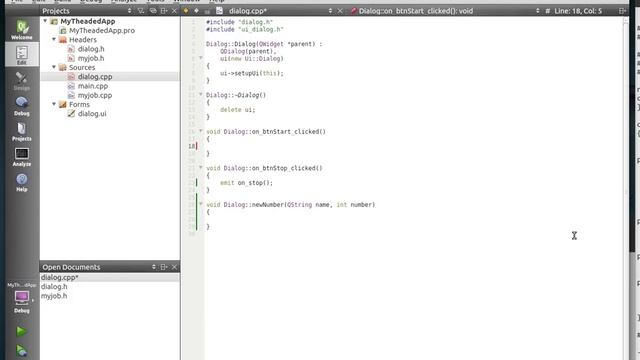Click the newNumber function signature line
This screenshot has height=360, width=640.
point(290,205)
